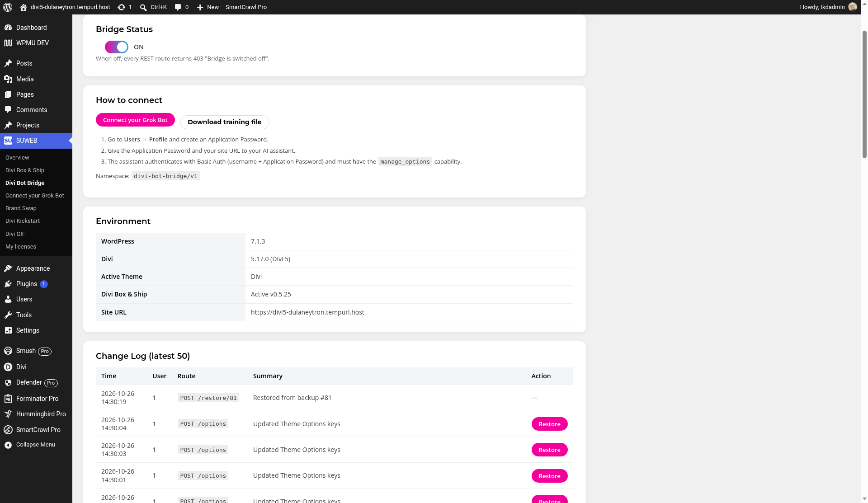Open Divi Kickstart submenu item
The image size is (868, 503).
click(23, 221)
